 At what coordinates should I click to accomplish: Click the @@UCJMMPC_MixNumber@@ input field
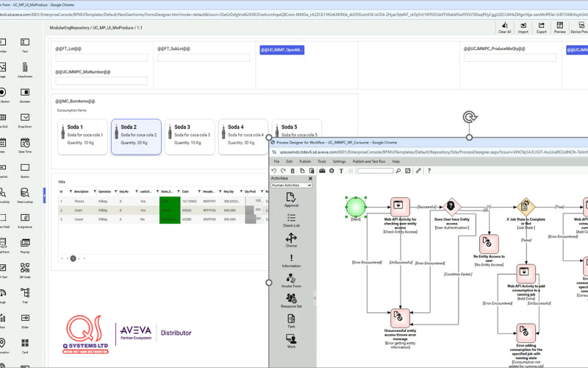101,81
